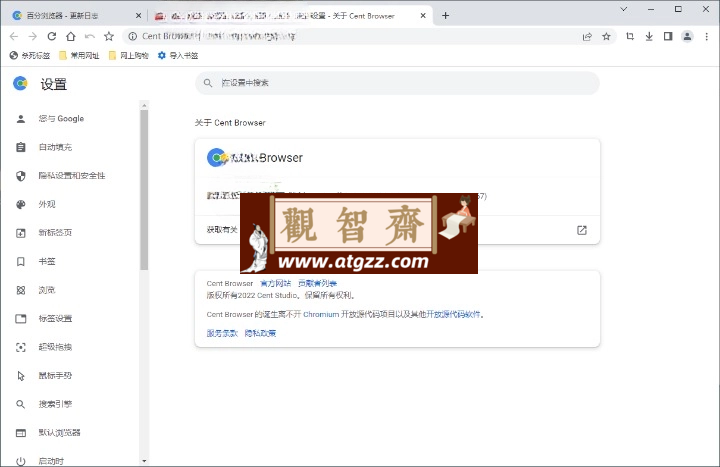Go back with the back arrow
Image resolution: width=720 pixels, height=467 pixels.
coord(14,36)
